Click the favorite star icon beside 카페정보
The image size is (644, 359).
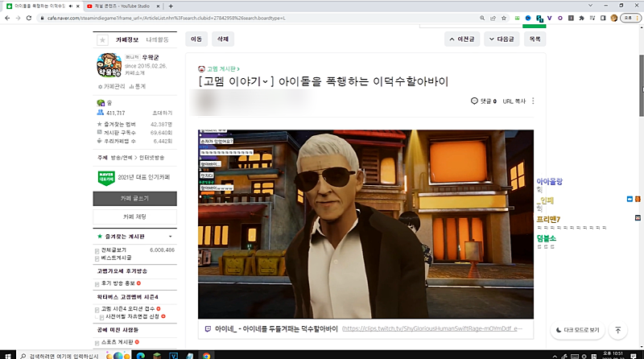click(102, 39)
